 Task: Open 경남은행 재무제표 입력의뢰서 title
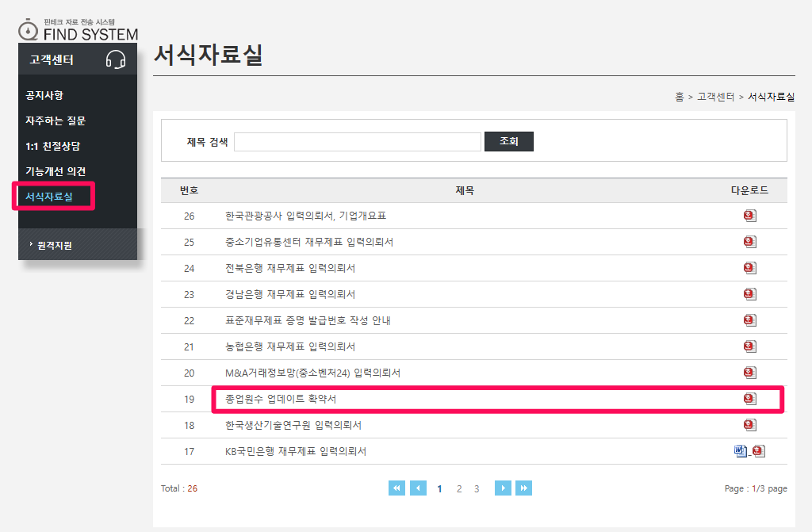click(290, 294)
